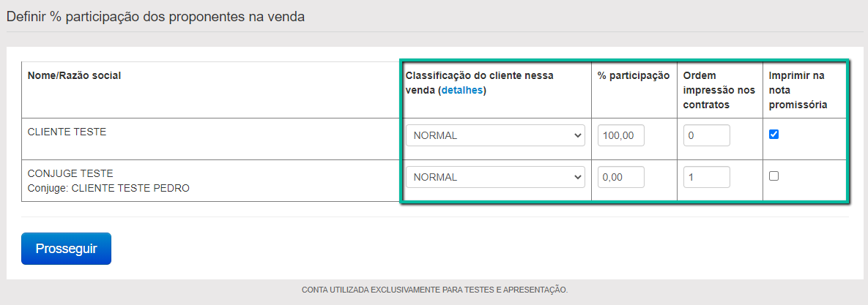Expand classification dropdown for CONJUGE TESTE

(495, 177)
